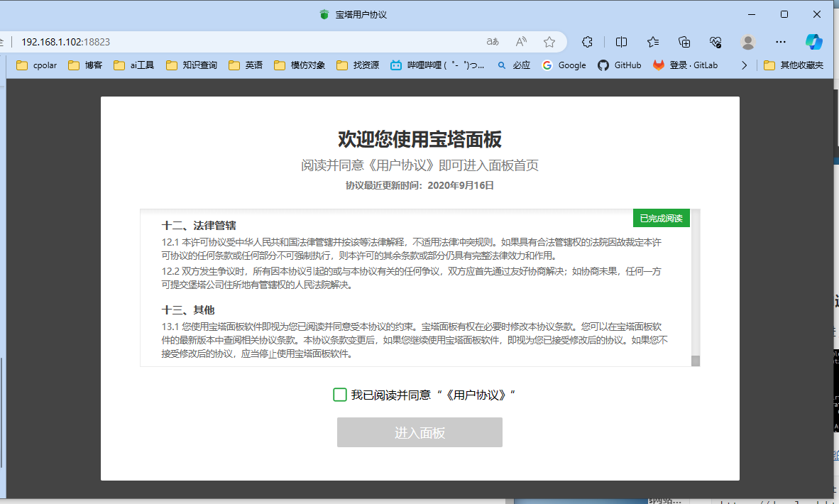Open the user profile avatar
Screen dimensions: 839x504
(x=748, y=42)
